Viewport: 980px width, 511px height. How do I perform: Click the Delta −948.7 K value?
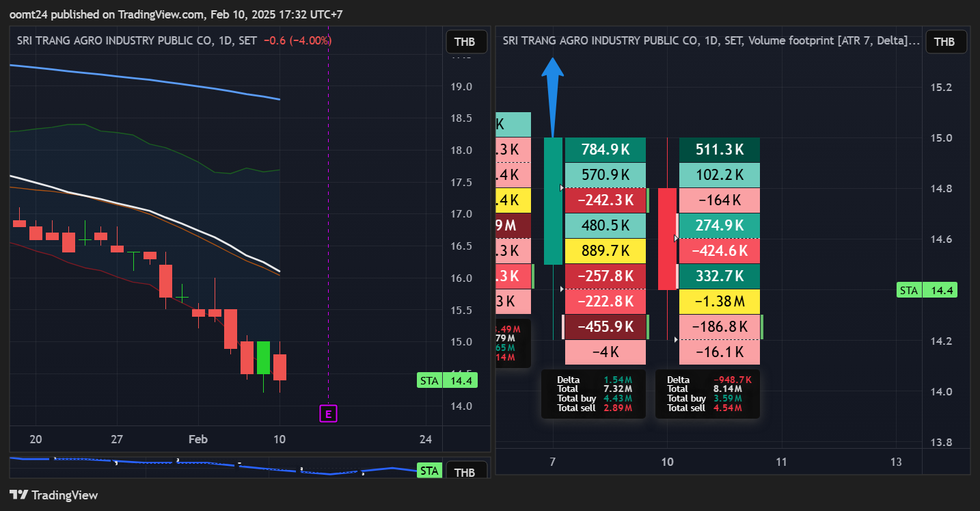coord(732,380)
